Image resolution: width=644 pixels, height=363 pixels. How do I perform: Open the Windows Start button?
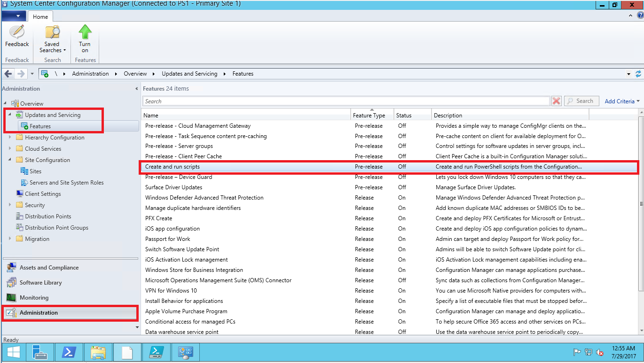point(13,352)
